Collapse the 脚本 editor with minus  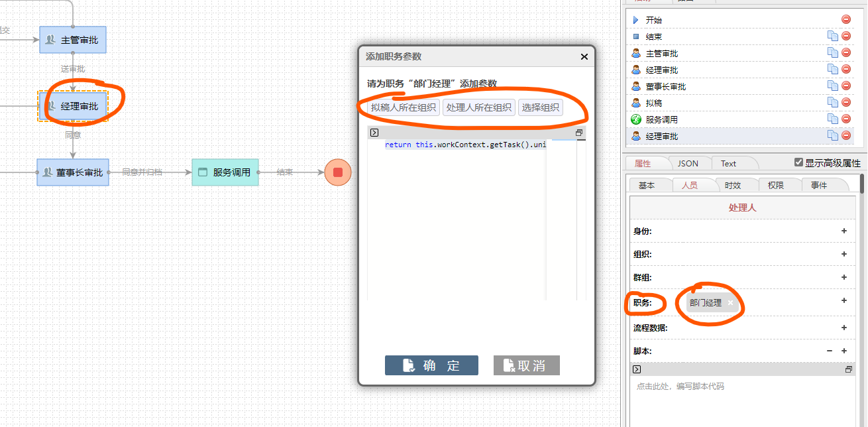(x=830, y=351)
